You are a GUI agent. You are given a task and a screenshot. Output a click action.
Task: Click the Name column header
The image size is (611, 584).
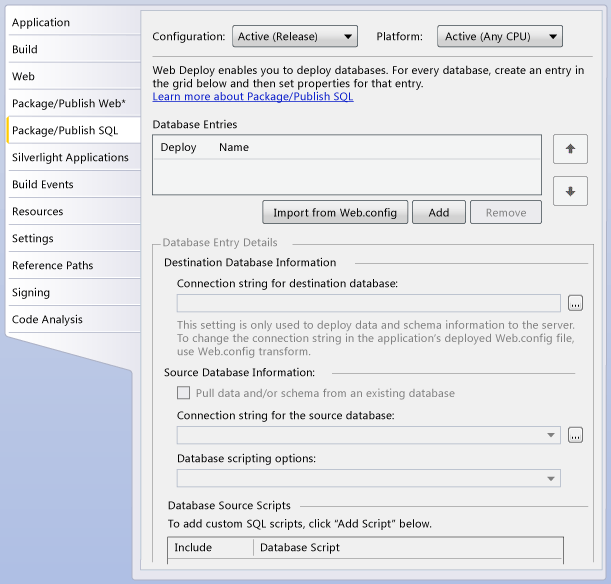234,147
